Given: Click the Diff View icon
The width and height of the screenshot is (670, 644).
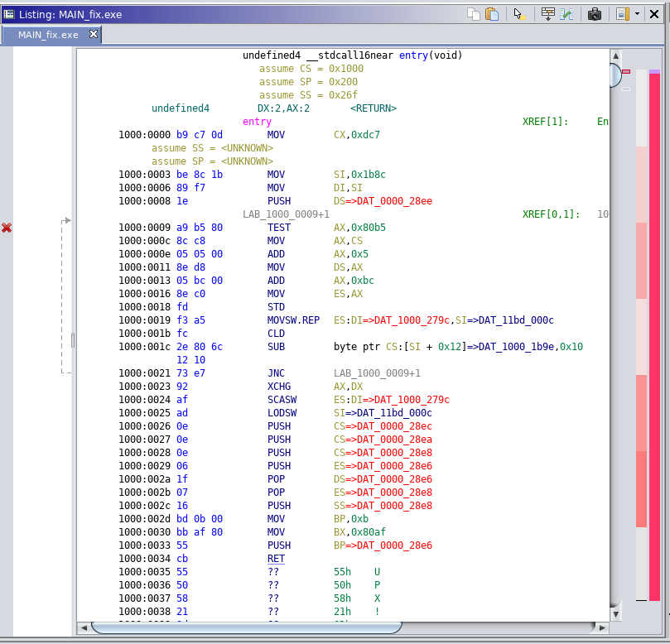Looking at the screenshot, I should click(x=567, y=14).
